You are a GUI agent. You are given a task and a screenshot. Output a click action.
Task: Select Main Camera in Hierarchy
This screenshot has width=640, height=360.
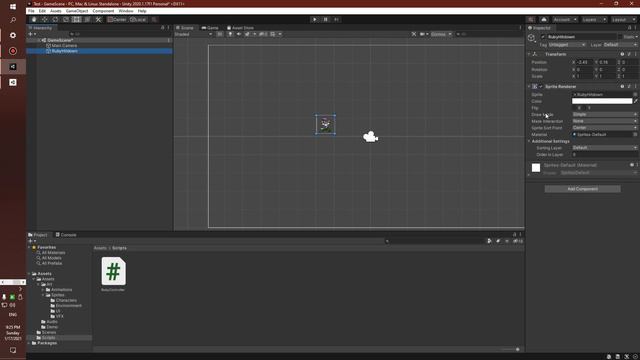point(64,46)
